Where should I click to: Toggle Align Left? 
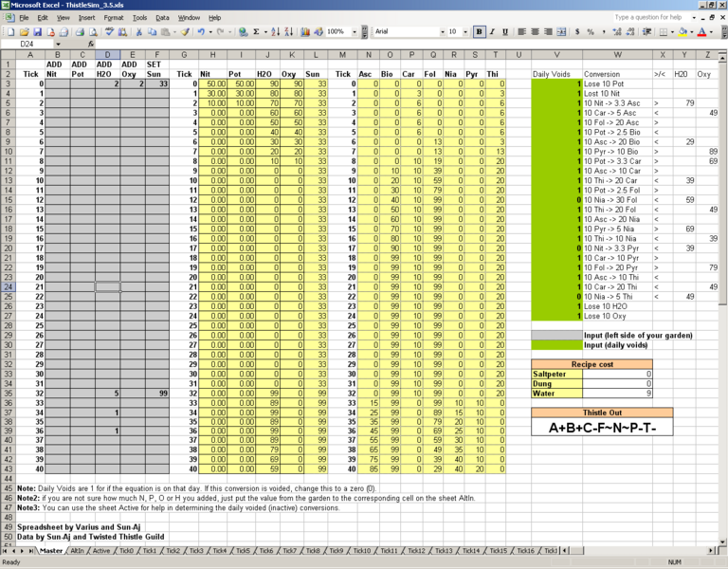[522, 31]
